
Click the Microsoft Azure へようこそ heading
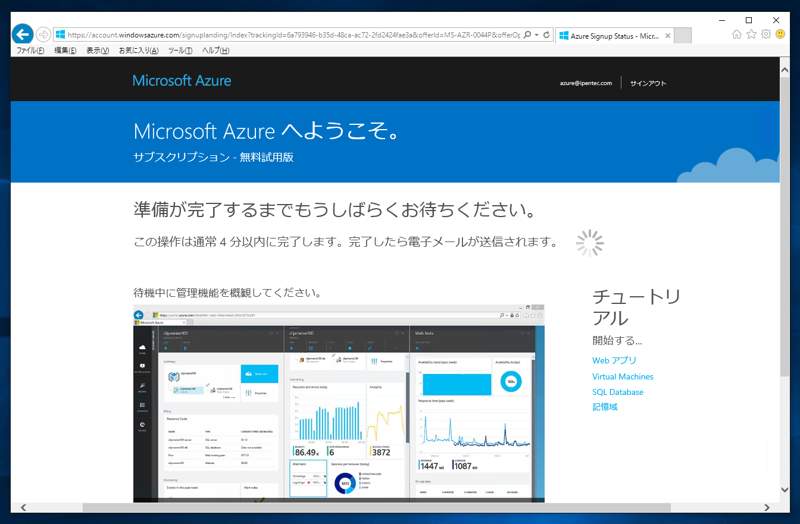tap(266, 131)
